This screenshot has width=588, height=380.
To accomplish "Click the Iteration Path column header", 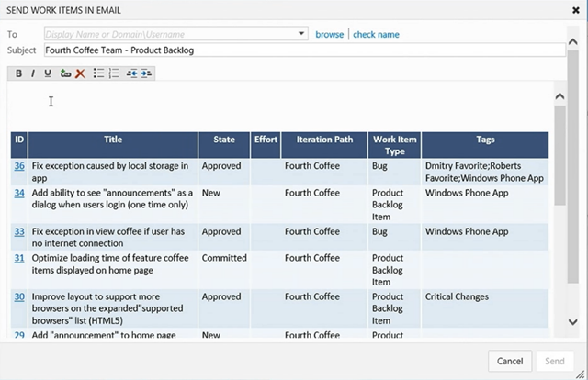I will [x=324, y=145].
